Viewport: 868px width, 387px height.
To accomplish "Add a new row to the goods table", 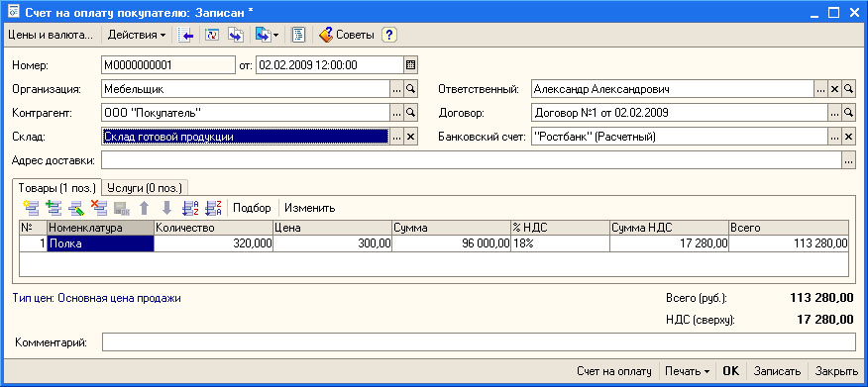I will [31, 209].
